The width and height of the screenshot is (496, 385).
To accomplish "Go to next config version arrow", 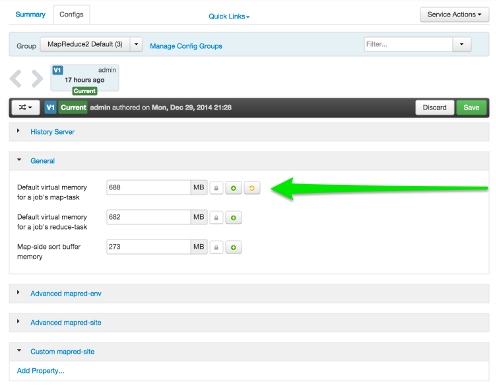I will 37,79.
